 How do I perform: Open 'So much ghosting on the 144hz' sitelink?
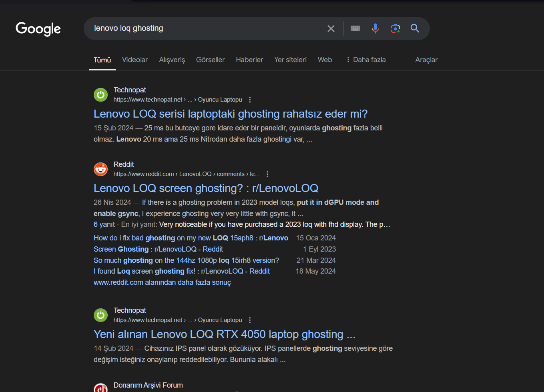tap(186, 260)
